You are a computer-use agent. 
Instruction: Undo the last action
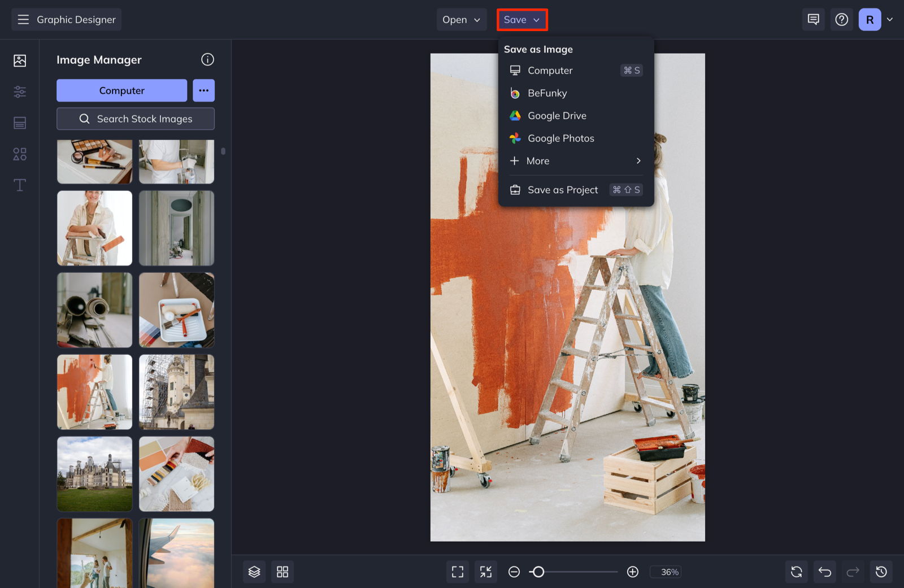824,572
